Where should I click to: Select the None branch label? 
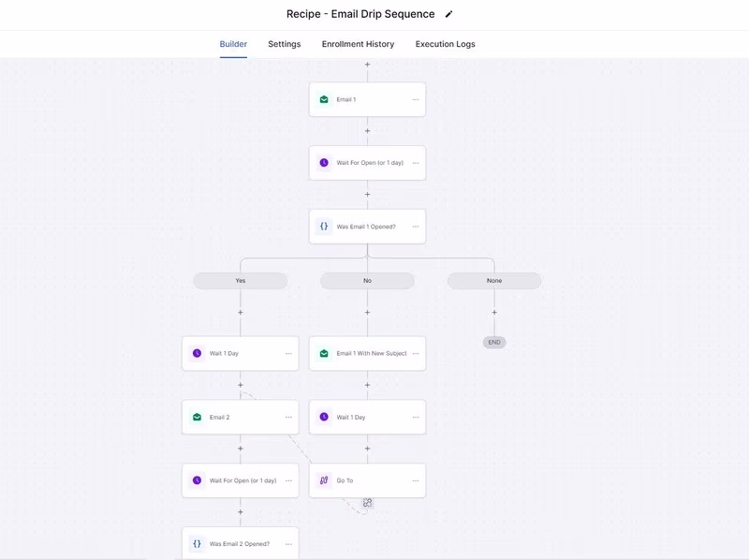[493, 280]
